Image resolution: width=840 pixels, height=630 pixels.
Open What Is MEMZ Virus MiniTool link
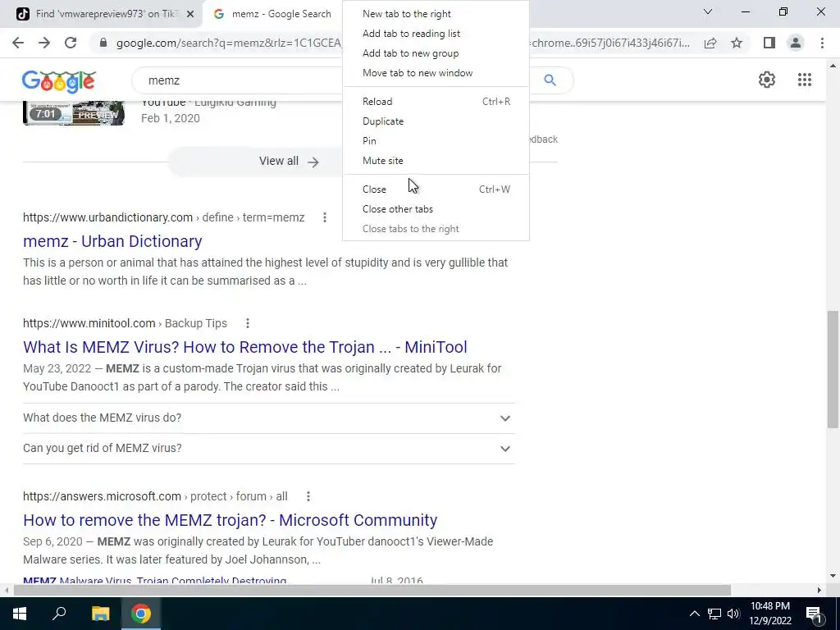[x=244, y=347]
